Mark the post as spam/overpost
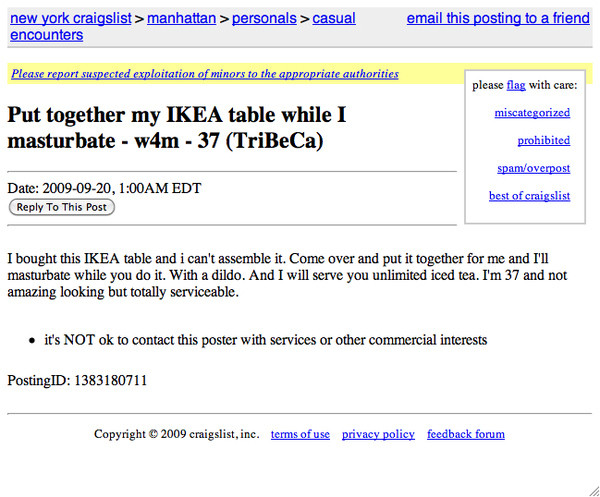Image resolution: width=600 pixels, height=497 pixels. click(x=533, y=169)
